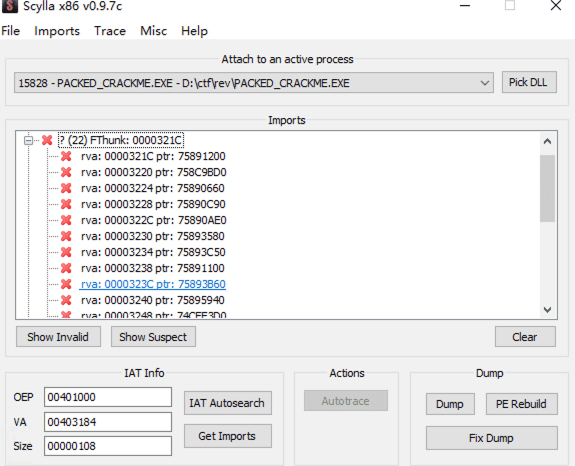
Task: Collapse the FThunk 0000321C tree node
Action: [x=28, y=140]
